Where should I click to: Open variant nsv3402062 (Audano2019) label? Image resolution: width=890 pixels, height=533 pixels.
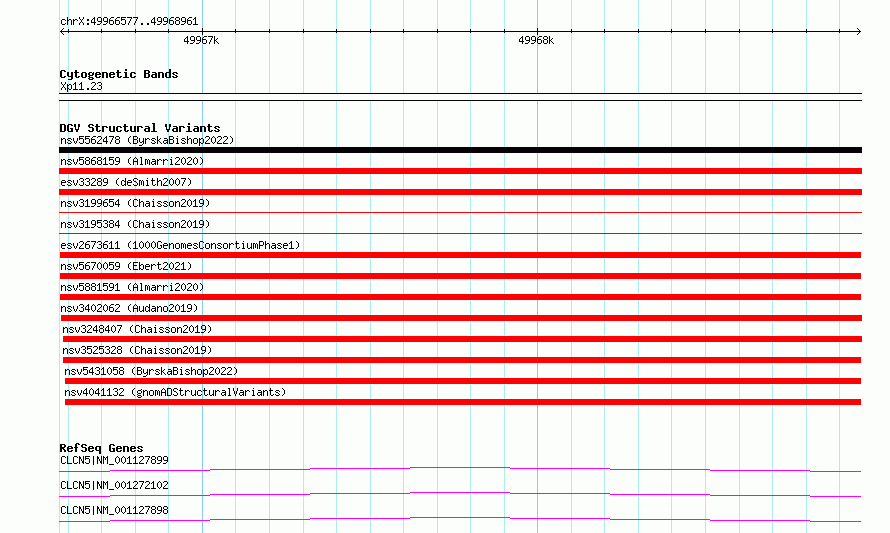[x=129, y=308]
